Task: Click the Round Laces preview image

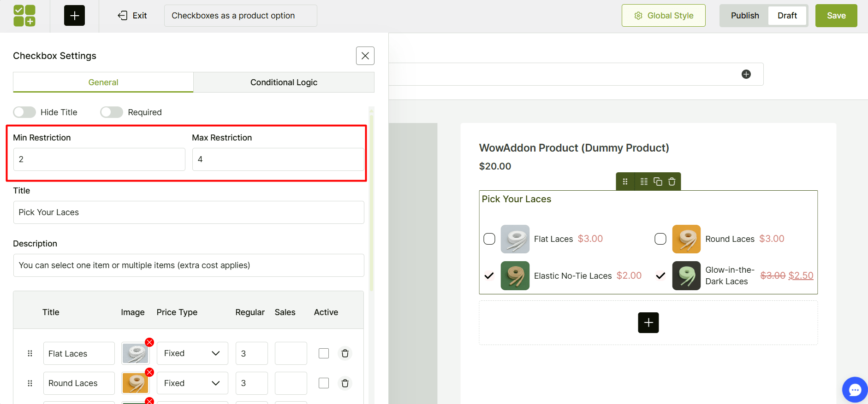Action: 686,239
